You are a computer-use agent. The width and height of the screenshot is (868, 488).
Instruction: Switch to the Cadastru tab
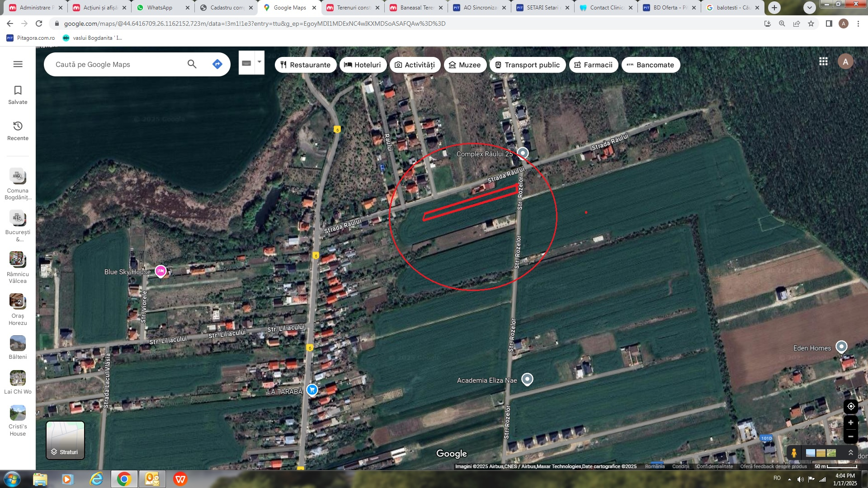tap(226, 8)
